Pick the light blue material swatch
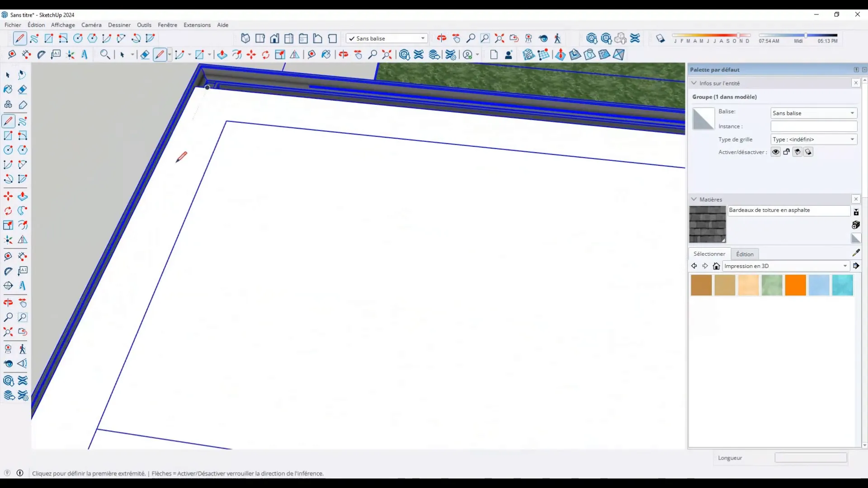 [819, 285]
